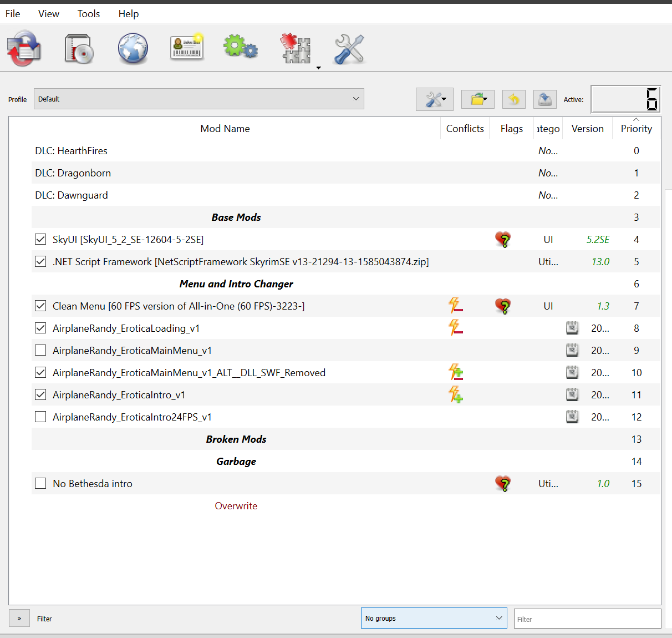This screenshot has height=638, width=672.
Task: Uncheck AirplaneRandy_EroticaLoading_v1 checkbox
Action: (40, 328)
